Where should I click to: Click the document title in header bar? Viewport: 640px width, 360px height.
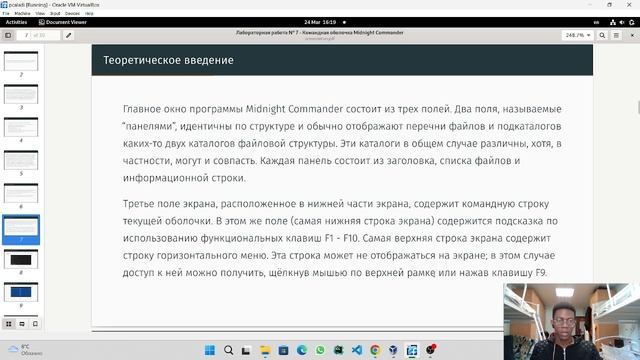coord(320,32)
